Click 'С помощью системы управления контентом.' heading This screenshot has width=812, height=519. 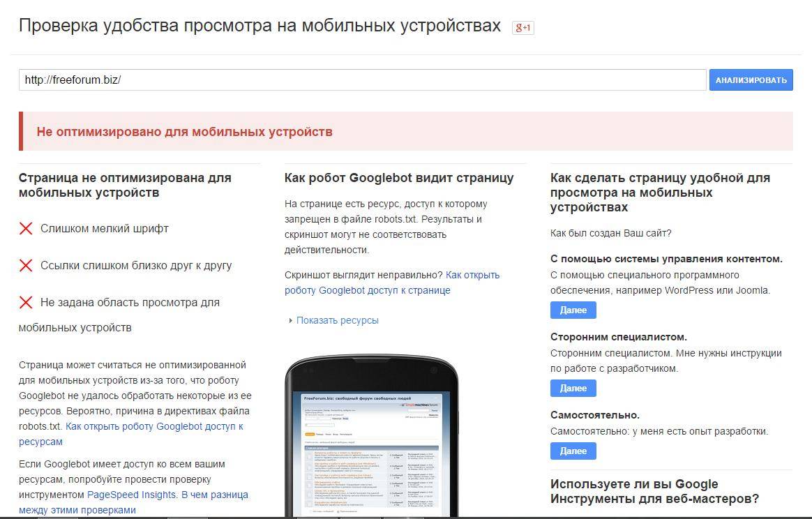pyautogui.click(x=666, y=259)
